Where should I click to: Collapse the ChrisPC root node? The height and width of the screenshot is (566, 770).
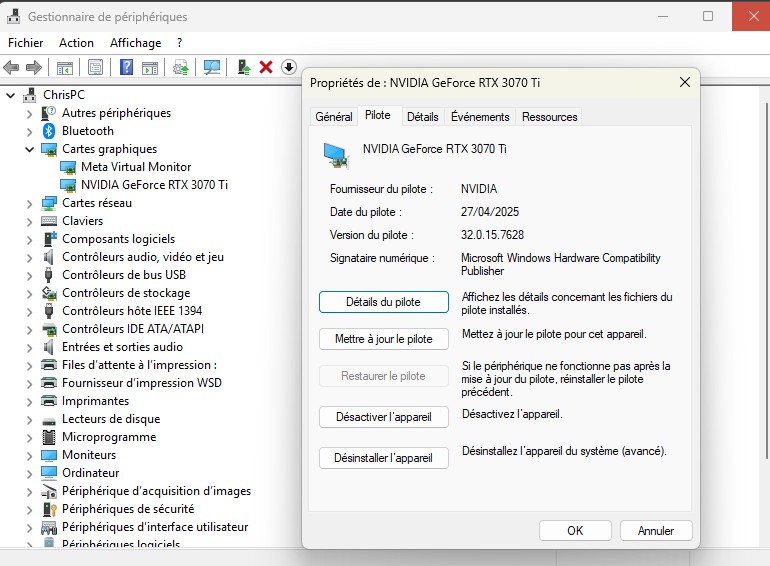click(x=11, y=95)
